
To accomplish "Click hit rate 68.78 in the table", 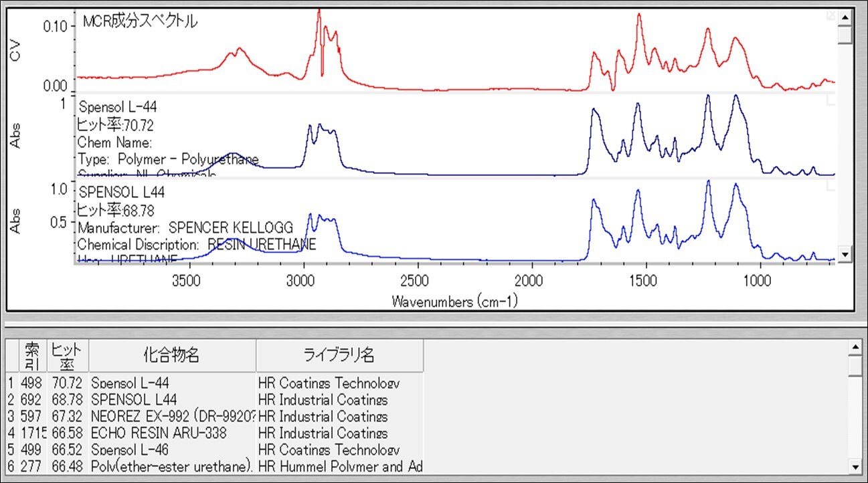I will pyautogui.click(x=67, y=400).
